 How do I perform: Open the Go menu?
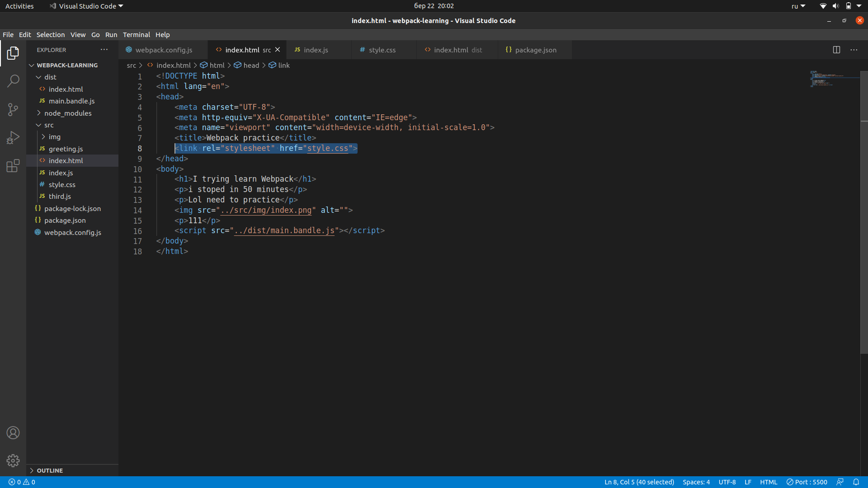(x=95, y=35)
